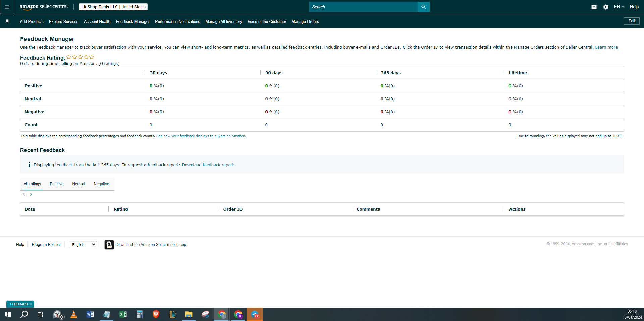
Task: Open Performance Notifications
Action: pos(177,22)
